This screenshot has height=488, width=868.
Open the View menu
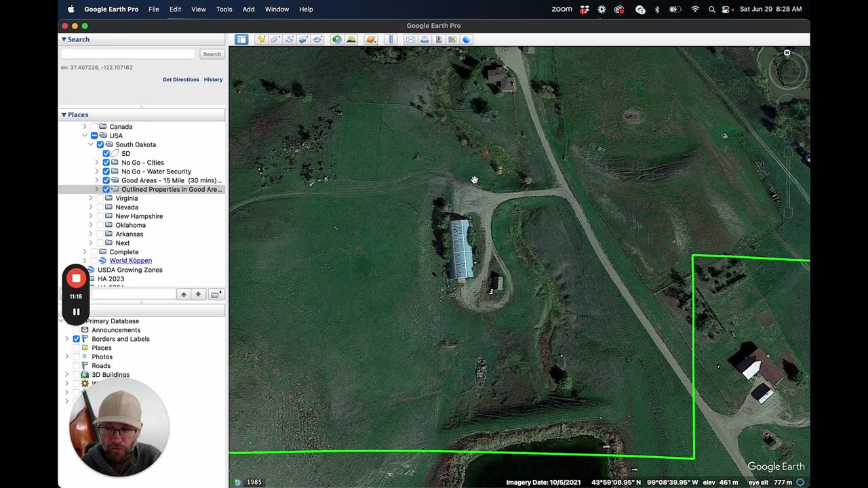199,9
